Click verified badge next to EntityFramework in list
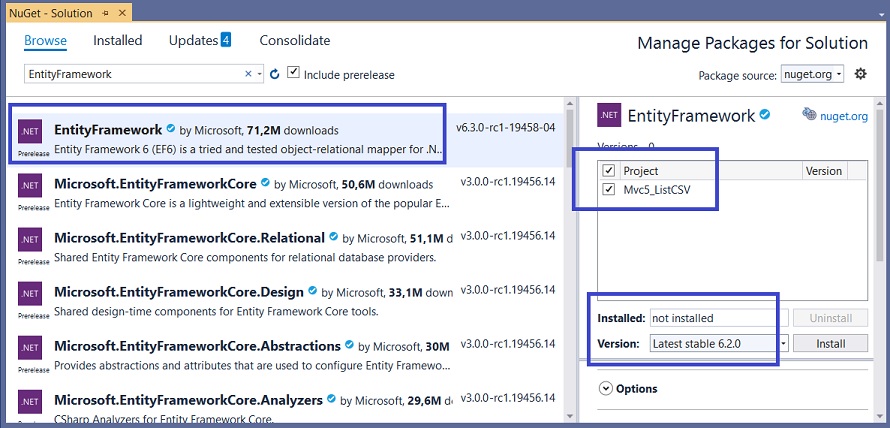Image resolution: width=890 pixels, height=428 pixels. coord(170,129)
